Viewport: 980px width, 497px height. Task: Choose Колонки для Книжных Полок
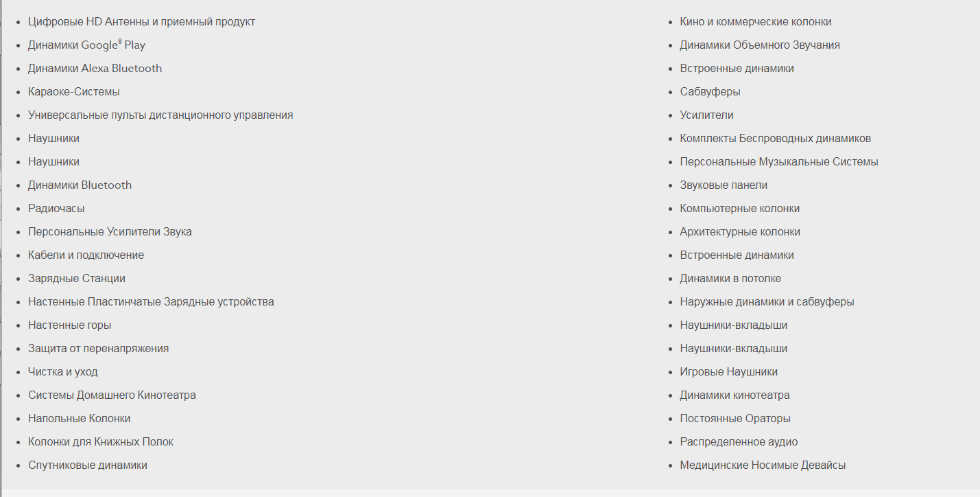[x=101, y=442]
